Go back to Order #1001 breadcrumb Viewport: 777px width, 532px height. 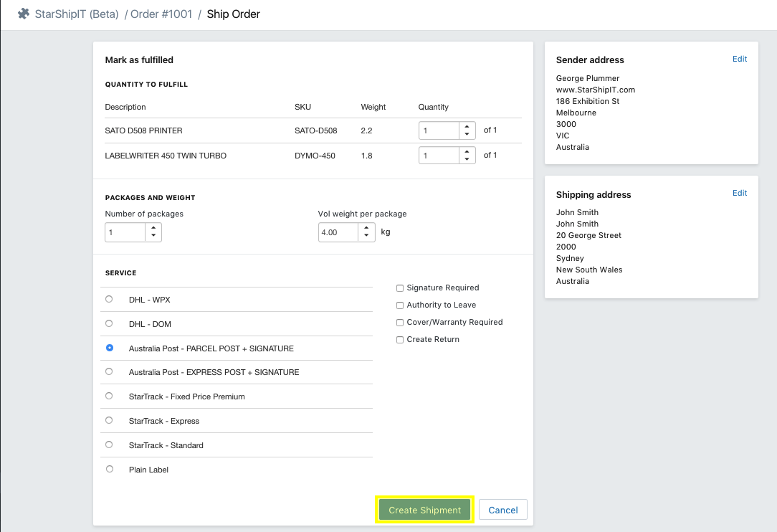[x=161, y=14]
